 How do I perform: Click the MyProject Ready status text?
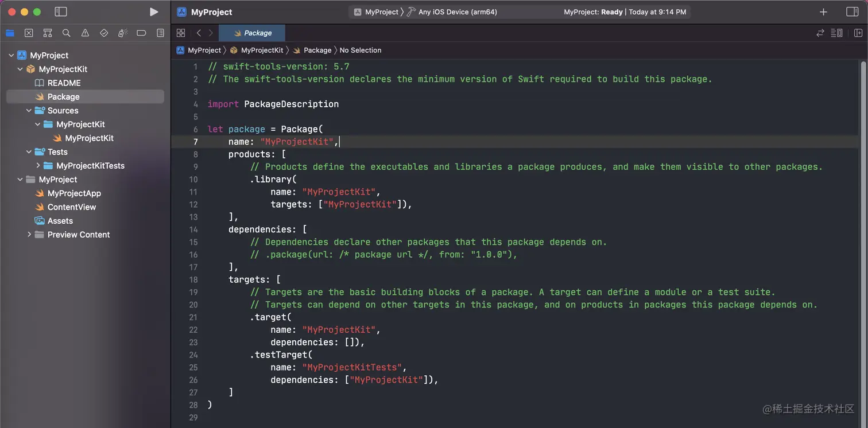(593, 12)
